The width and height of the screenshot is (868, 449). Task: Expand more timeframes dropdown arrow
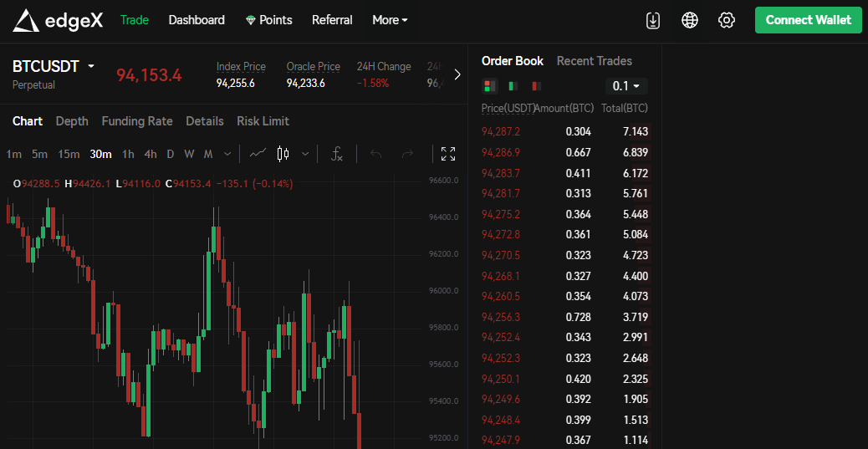pos(227,154)
